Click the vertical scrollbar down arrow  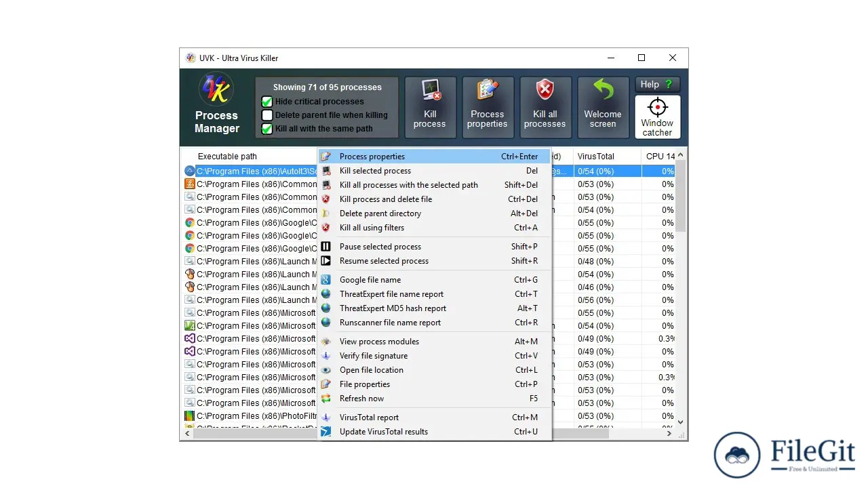tap(682, 422)
